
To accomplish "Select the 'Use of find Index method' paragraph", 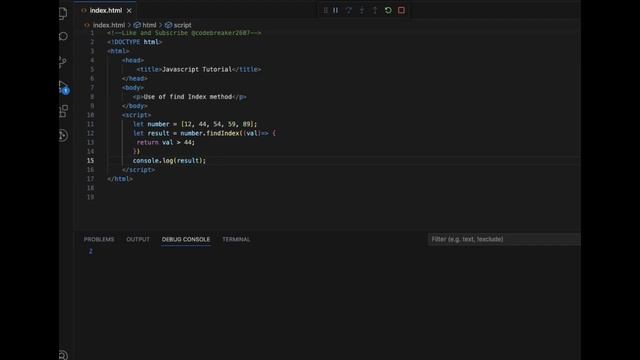I will pos(190,97).
